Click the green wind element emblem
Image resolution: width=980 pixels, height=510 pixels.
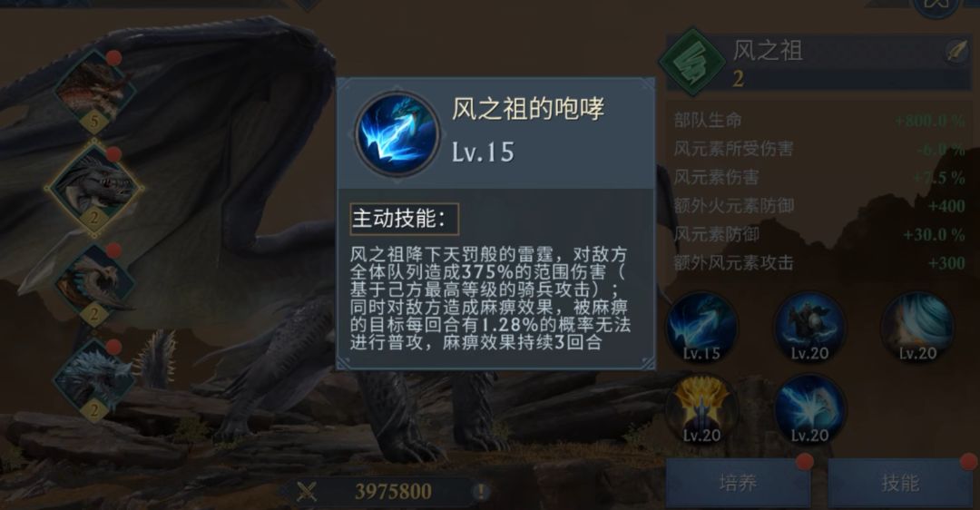pos(691,62)
